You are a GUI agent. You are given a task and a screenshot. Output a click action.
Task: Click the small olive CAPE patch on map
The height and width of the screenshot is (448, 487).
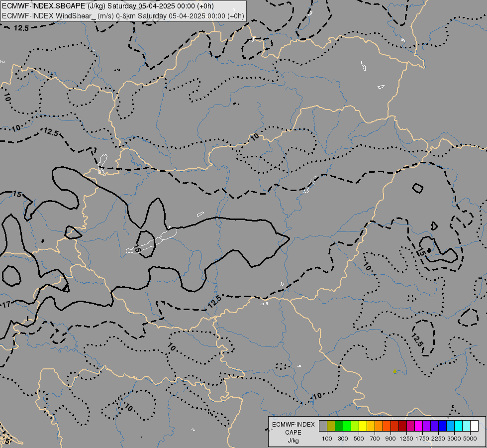(395, 371)
